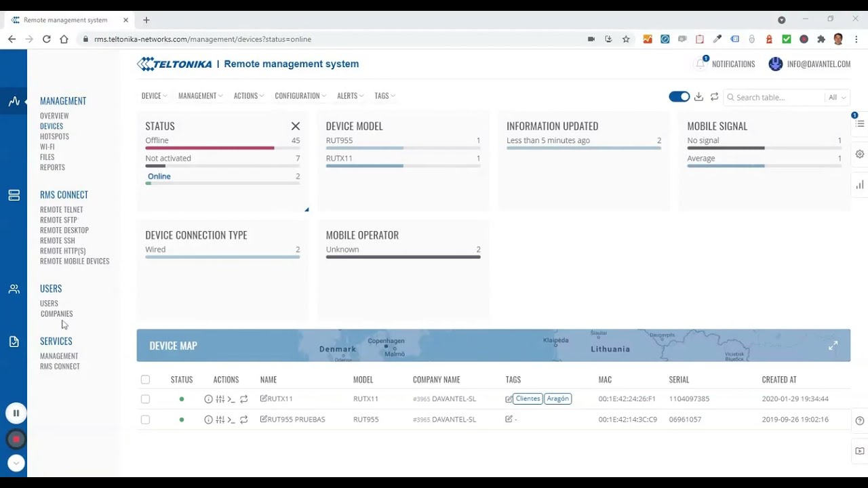Reload the browser page

[x=46, y=39]
